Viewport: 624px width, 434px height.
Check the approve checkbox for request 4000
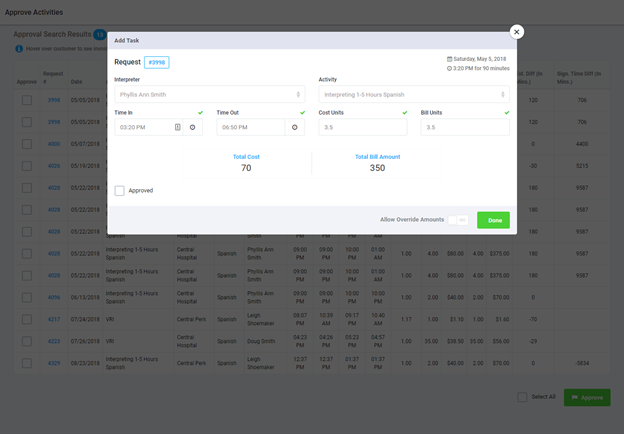tap(27, 144)
